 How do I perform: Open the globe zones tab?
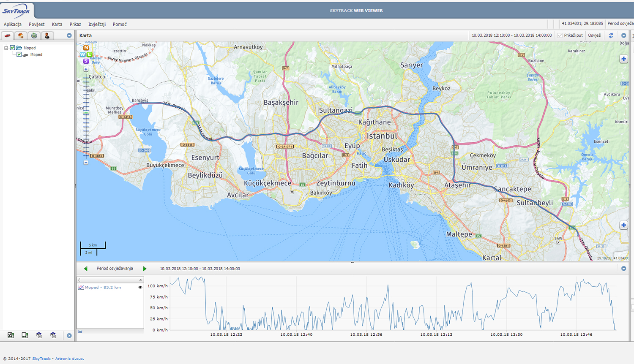[34, 35]
